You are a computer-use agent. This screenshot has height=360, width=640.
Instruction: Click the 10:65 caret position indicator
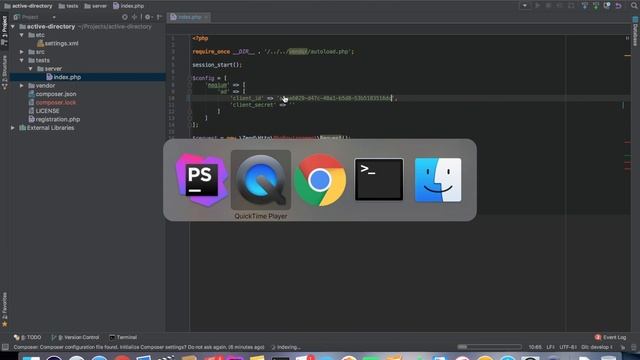(x=535, y=347)
